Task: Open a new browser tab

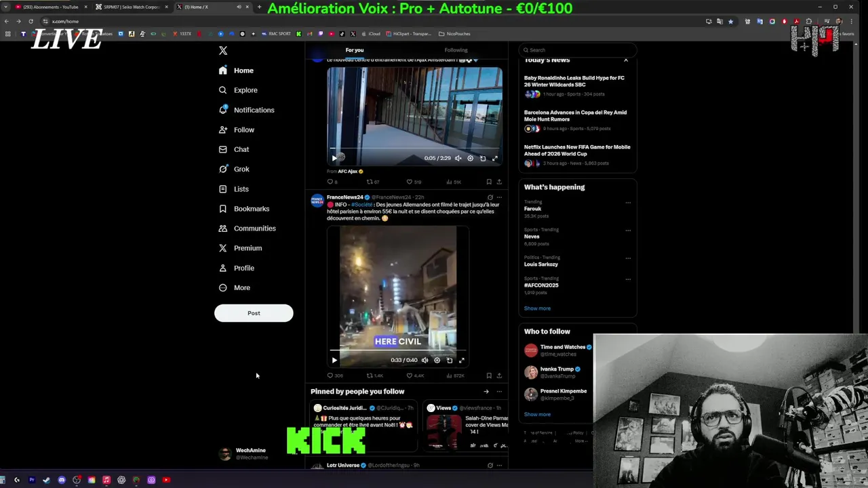Action: click(x=259, y=7)
